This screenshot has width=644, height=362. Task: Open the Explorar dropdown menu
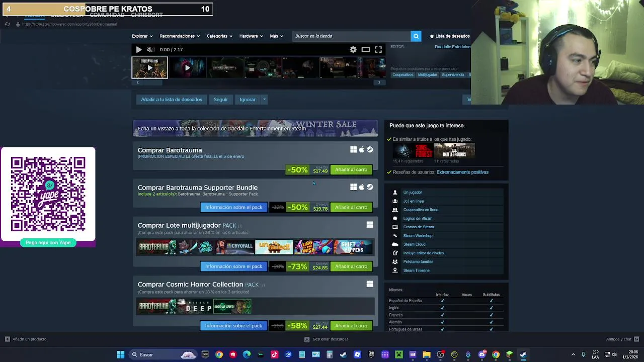(142, 36)
